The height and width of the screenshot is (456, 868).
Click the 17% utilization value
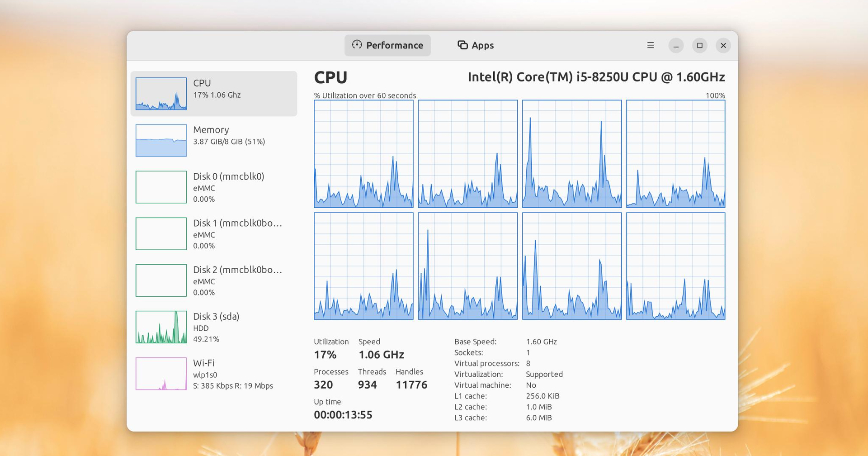tap(325, 355)
